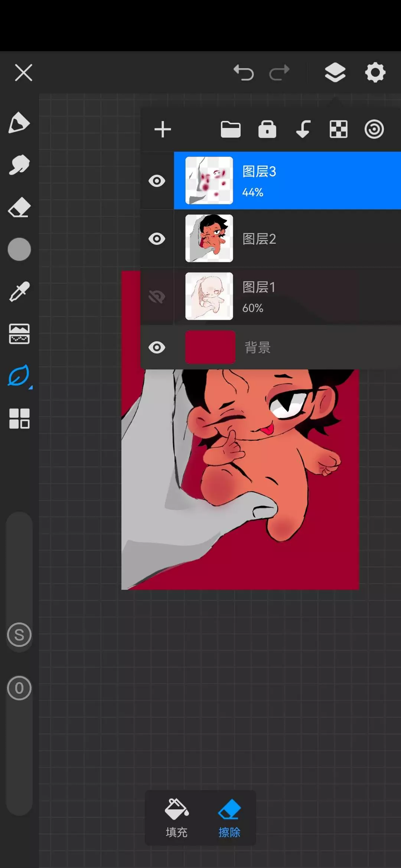
Task: Tap the 擦除 erase button
Action: click(x=229, y=818)
